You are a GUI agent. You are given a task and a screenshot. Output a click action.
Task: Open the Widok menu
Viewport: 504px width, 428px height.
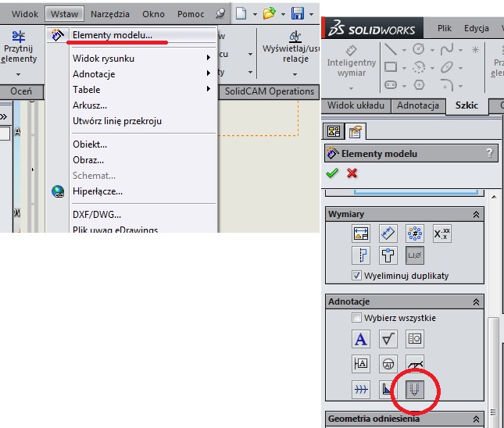25,14
